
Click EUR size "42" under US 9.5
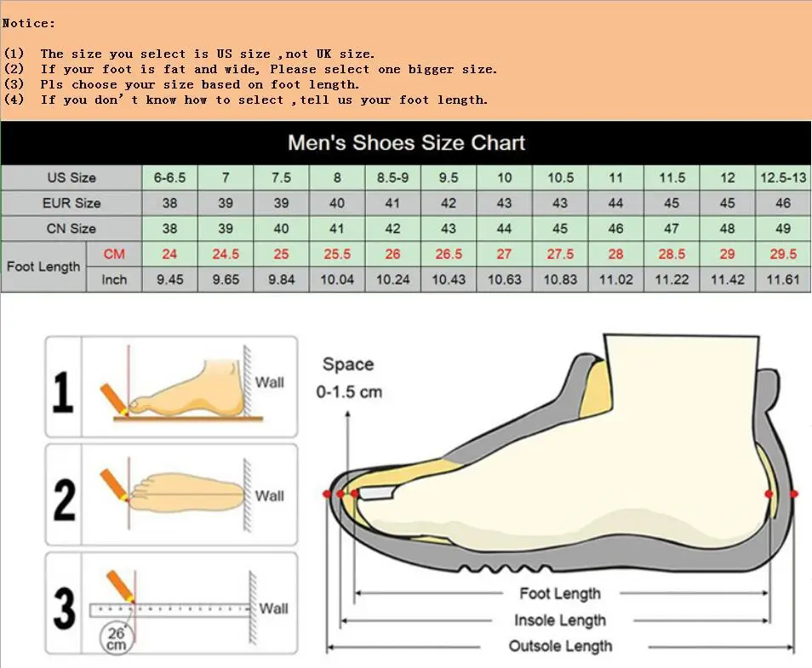[449, 203]
